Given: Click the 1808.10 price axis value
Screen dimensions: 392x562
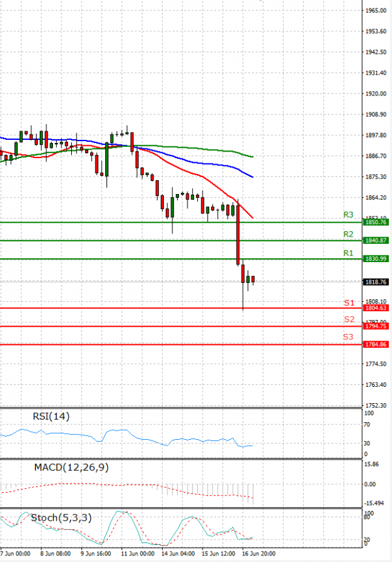Looking at the screenshot, I should click(376, 302).
